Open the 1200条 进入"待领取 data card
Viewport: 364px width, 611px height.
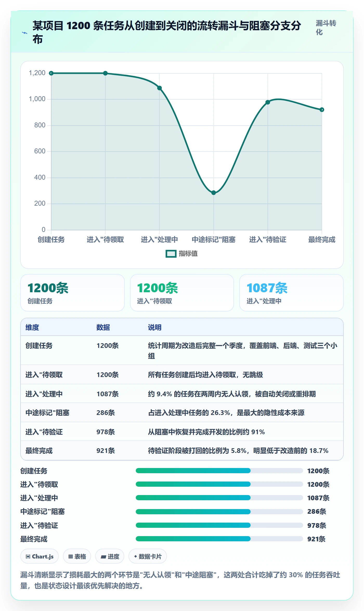[x=182, y=293]
